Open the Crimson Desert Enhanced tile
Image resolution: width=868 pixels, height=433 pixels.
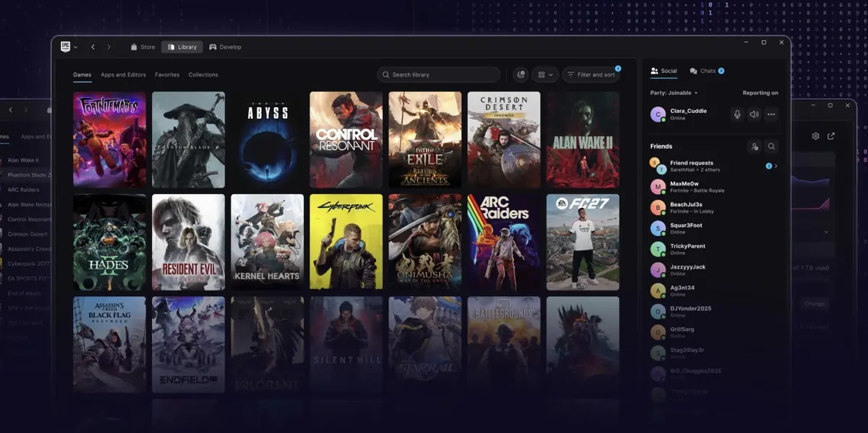503,140
